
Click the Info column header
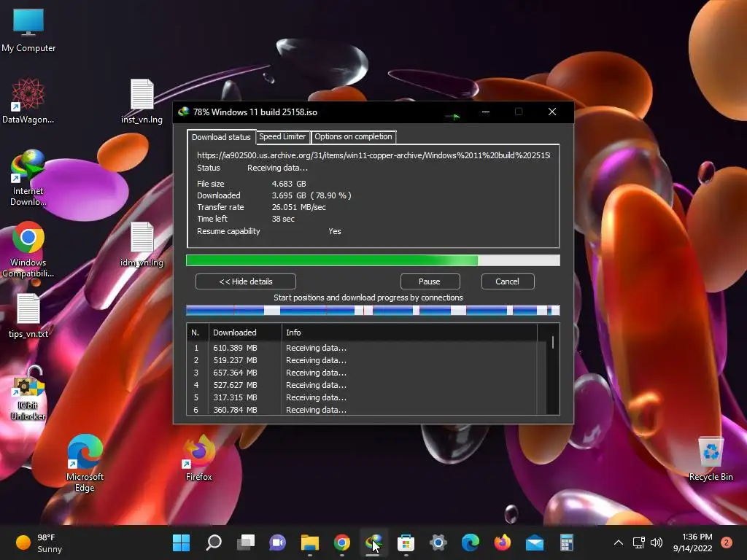(x=409, y=332)
